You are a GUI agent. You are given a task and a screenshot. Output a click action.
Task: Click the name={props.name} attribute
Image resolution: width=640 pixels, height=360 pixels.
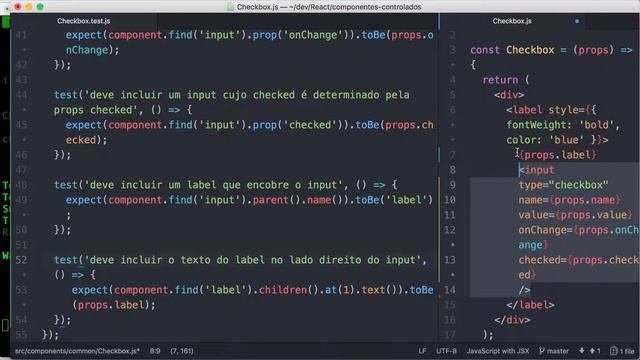pos(569,200)
